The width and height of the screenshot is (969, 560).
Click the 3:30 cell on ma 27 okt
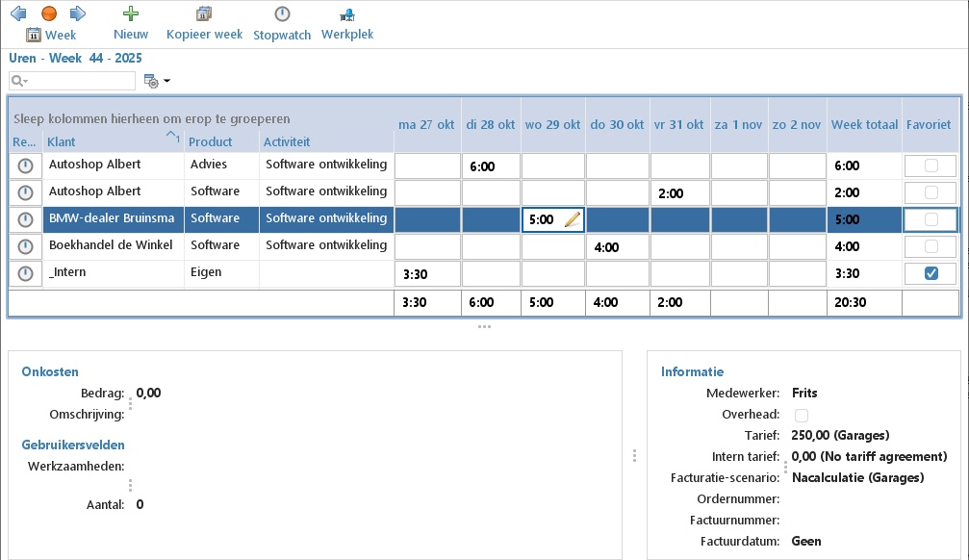(427, 274)
